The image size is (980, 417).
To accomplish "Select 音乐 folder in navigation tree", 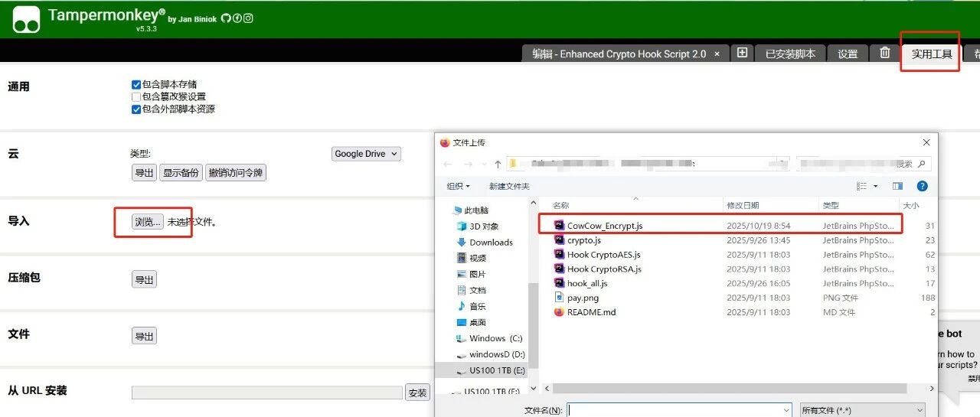I will 471,307.
